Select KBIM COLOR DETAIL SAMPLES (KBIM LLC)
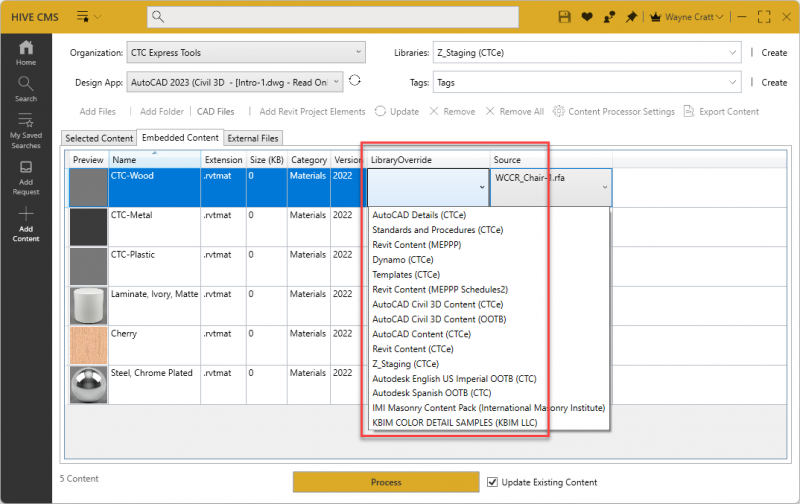Screen dimensions: 800x504 click(455, 422)
